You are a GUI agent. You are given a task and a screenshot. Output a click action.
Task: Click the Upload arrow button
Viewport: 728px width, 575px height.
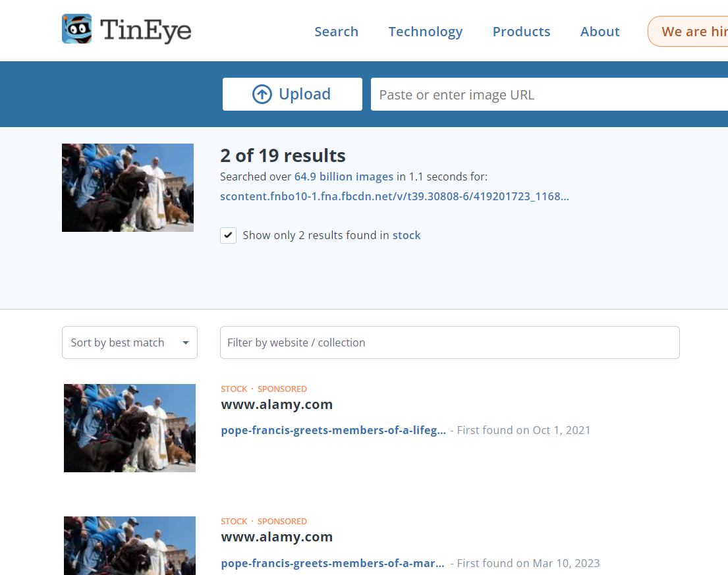coord(292,94)
